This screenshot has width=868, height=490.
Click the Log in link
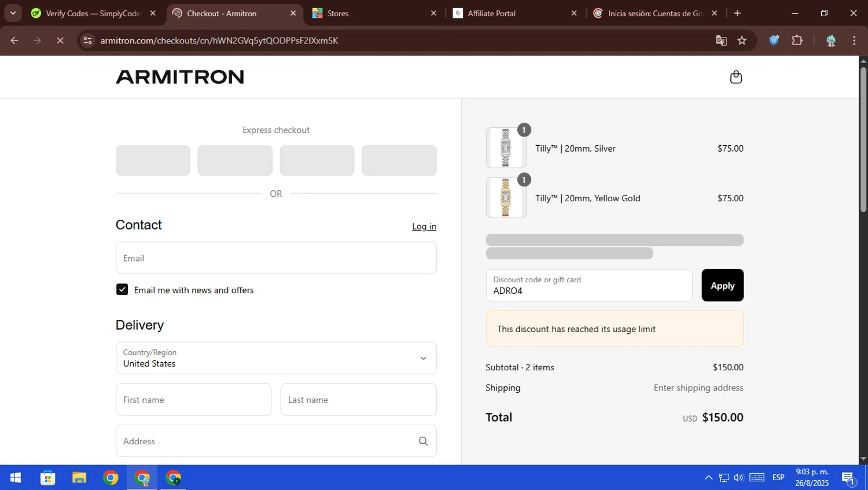[x=424, y=226]
